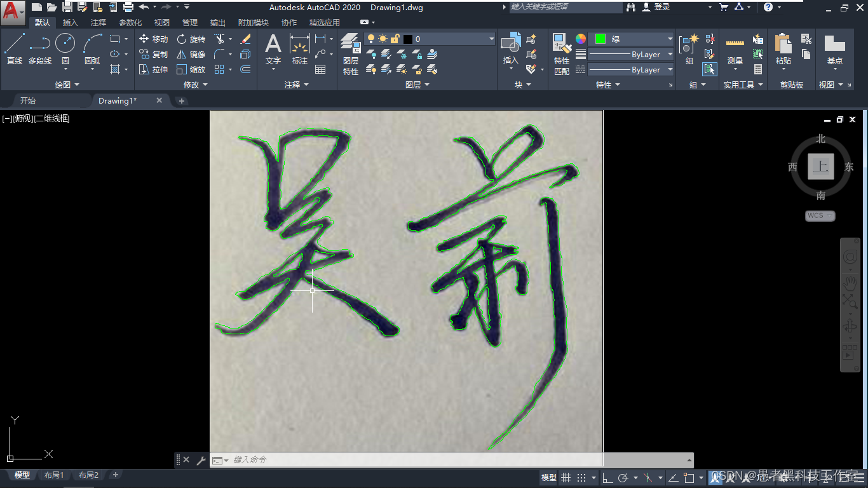This screenshot has width=868, height=488.
Task: Select the 多段线 (Polyline) tool
Action: (x=40, y=49)
